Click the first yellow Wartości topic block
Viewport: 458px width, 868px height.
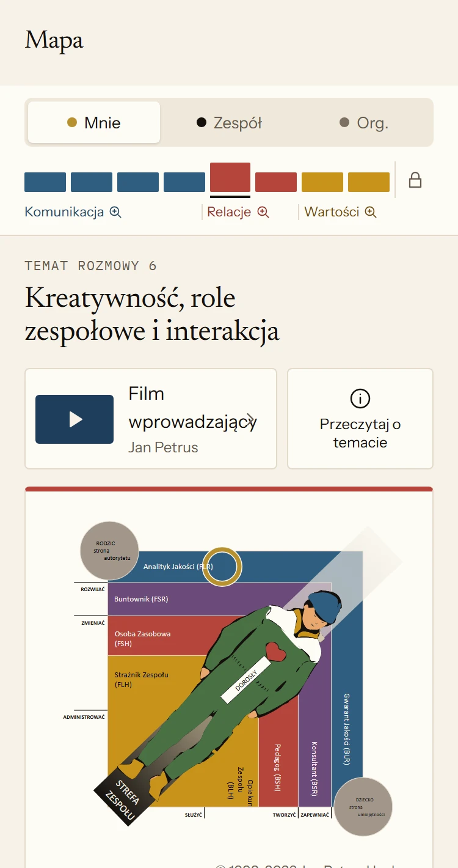click(322, 182)
